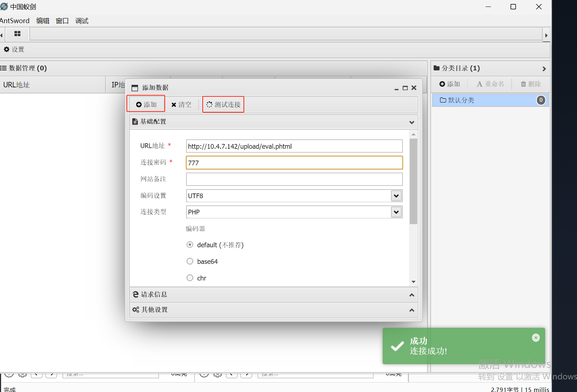Minimize the 中国蚁剑 window

(488, 7)
